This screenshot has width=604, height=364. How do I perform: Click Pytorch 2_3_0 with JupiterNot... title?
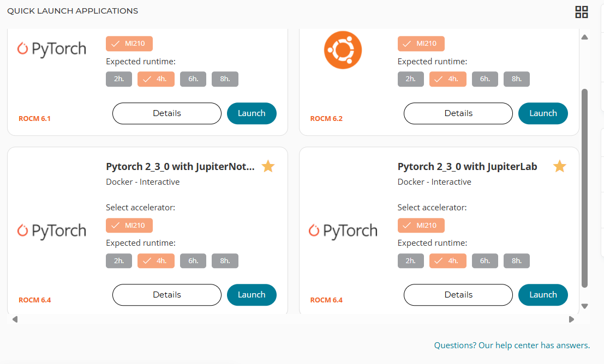pos(180,167)
